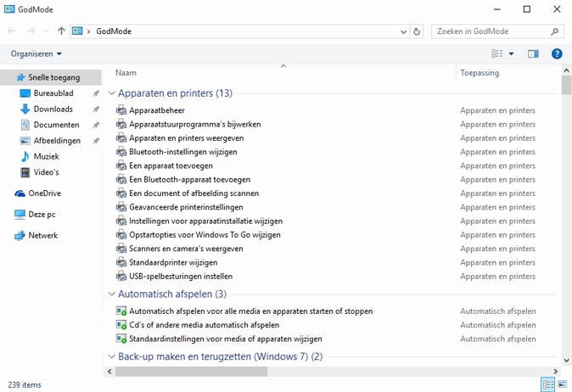
Task: Open the view options dropdown arrow
Action: [511, 54]
